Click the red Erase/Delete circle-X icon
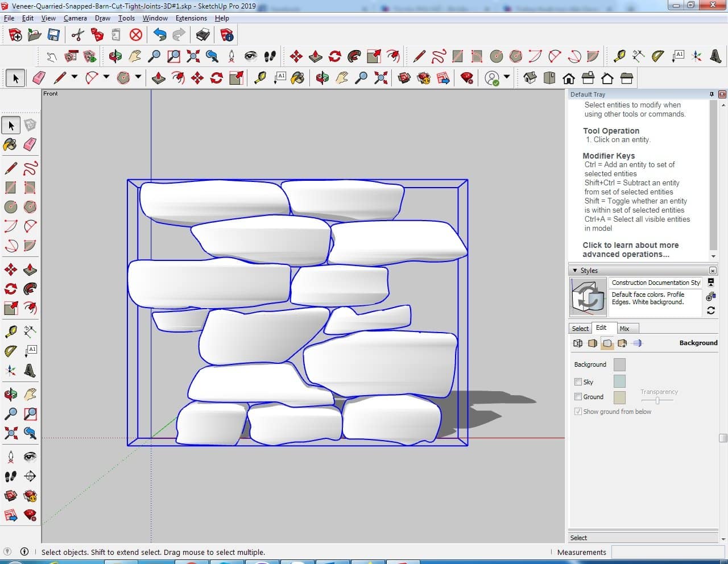 pos(136,35)
